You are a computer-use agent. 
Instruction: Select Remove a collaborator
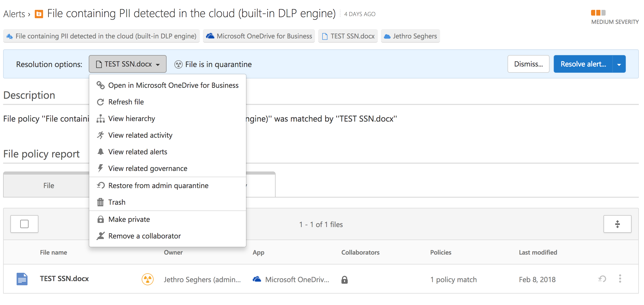(x=168, y=236)
